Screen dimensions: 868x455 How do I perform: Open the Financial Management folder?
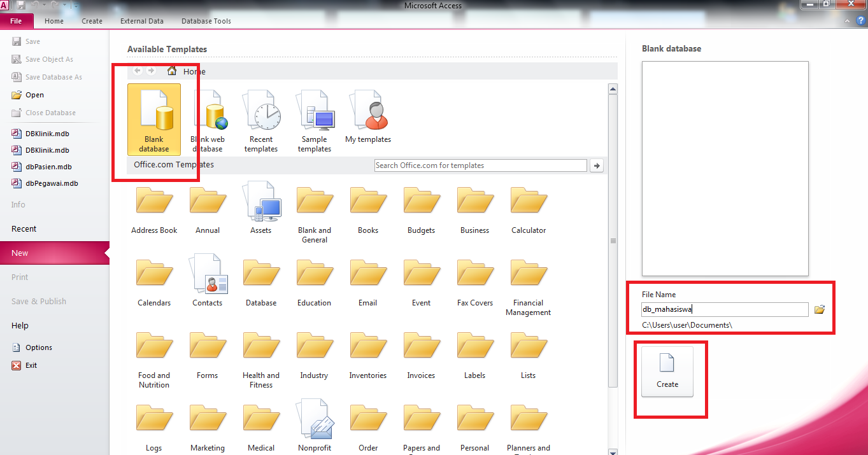point(529,287)
